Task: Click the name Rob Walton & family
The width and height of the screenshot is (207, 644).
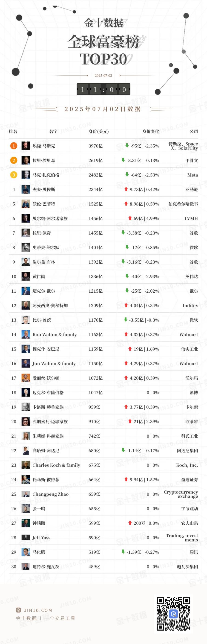Action: pos(55,335)
